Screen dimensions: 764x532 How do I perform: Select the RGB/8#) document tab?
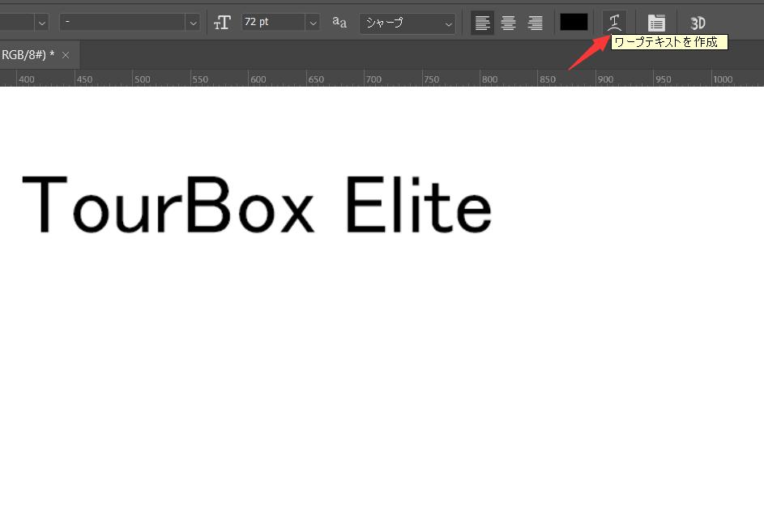[28, 55]
